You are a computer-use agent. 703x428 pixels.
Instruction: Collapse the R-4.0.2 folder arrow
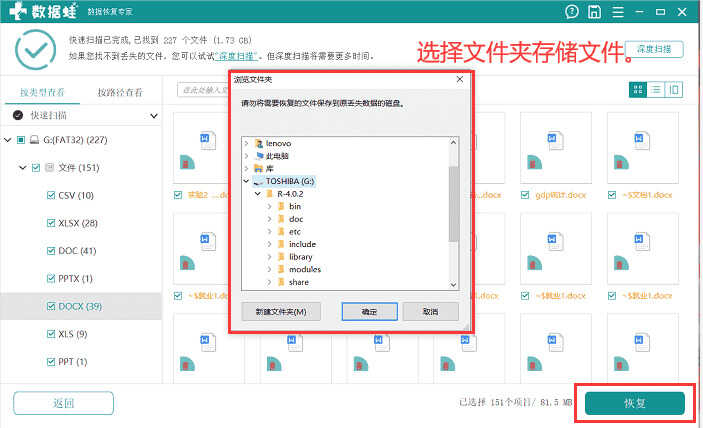point(258,194)
